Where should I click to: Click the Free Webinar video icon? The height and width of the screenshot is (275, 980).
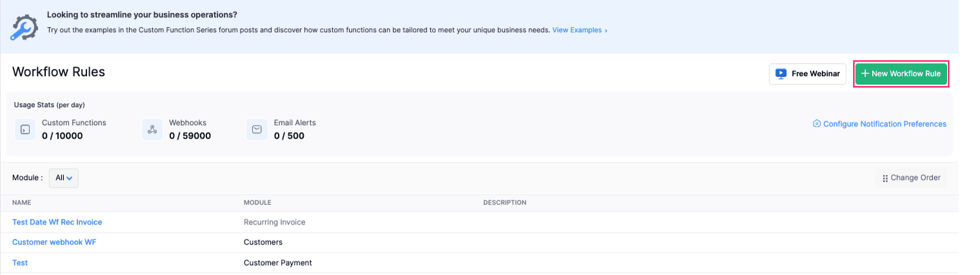(x=781, y=74)
